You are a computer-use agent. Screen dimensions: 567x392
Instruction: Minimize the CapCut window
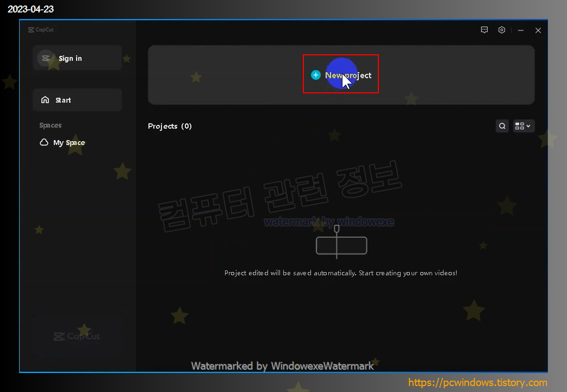[x=521, y=30]
